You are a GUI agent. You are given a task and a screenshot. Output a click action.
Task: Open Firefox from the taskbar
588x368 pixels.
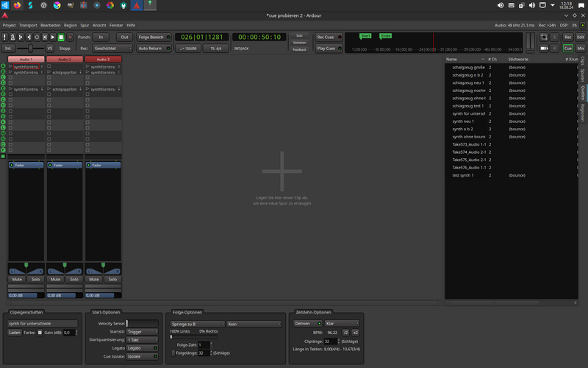pyautogui.click(x=17, y=5)
